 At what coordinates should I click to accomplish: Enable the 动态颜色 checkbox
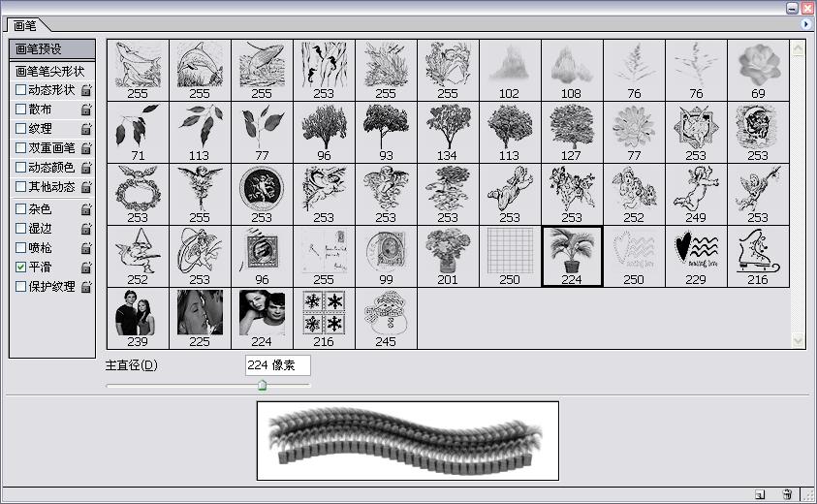click(21, 167)
